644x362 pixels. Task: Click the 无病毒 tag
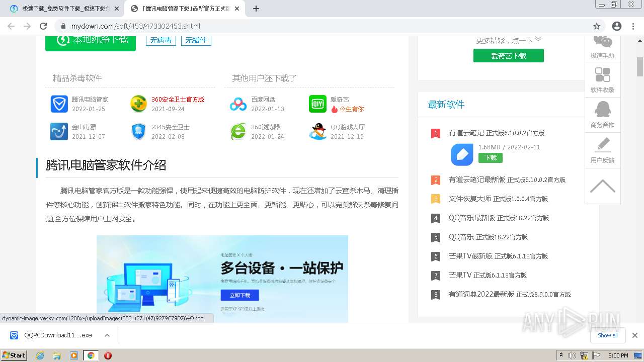[161, 40]
